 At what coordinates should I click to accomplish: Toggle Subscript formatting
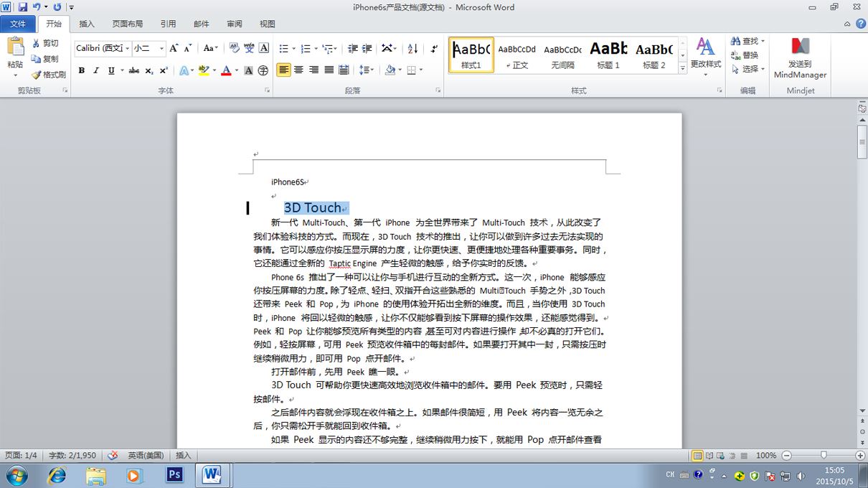(149, 70)
